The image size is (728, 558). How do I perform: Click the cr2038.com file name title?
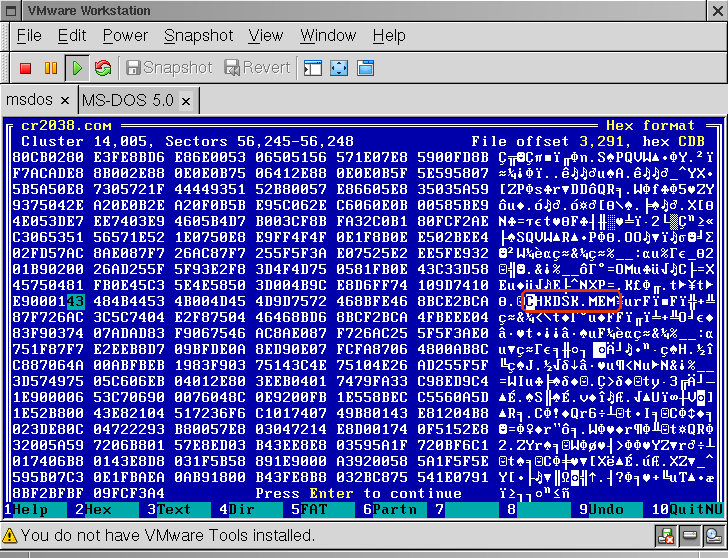[x=66, y=126]
